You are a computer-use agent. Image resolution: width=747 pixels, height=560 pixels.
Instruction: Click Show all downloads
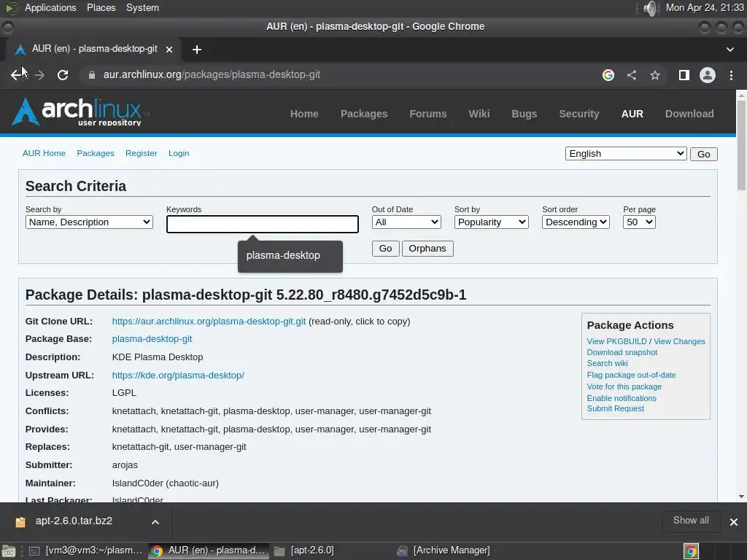pyautogui.click(x=691, y=521)
